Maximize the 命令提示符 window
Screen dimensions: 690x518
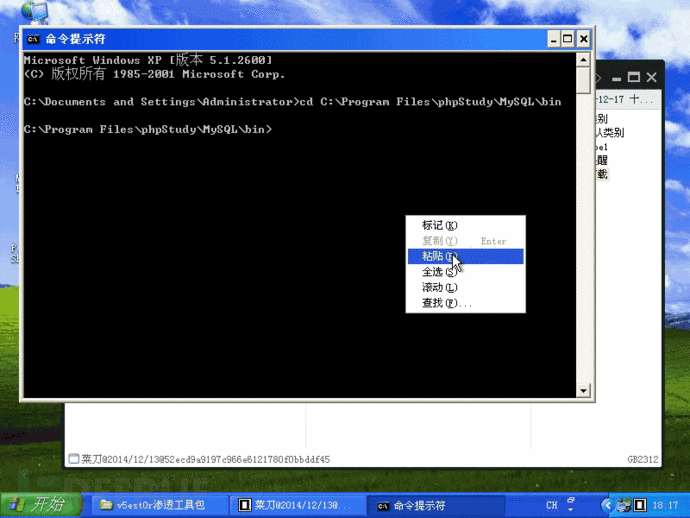(568, 40)
